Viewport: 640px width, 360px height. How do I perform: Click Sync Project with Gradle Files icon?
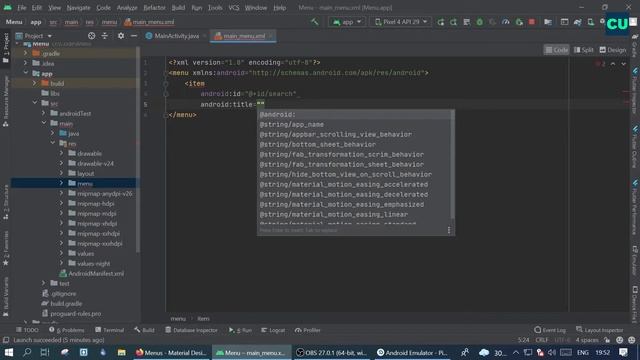coord(578,22)
